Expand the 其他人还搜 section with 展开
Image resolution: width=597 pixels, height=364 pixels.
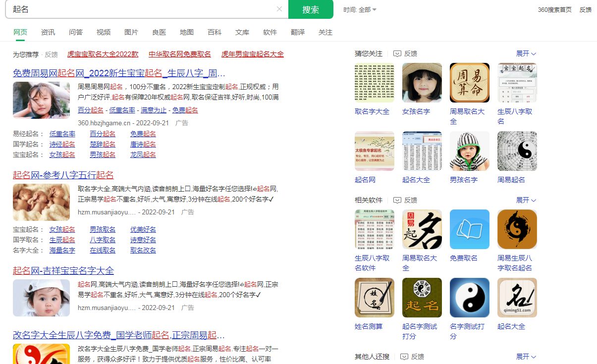point(526,357)
